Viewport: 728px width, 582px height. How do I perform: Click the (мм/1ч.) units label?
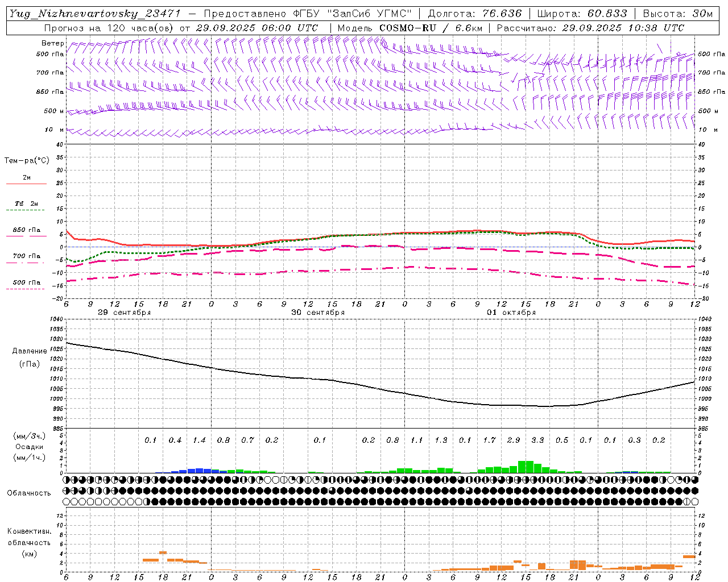(30, 458)
